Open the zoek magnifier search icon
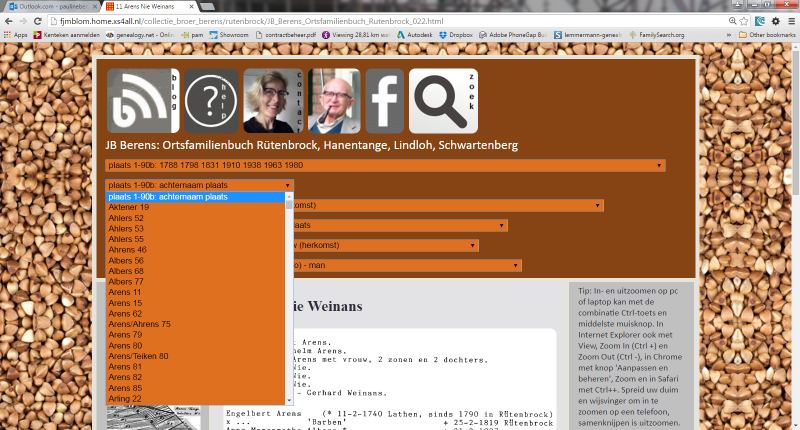Image resolution: width=800 pixels, height=430 pixels. click(443, 101)
